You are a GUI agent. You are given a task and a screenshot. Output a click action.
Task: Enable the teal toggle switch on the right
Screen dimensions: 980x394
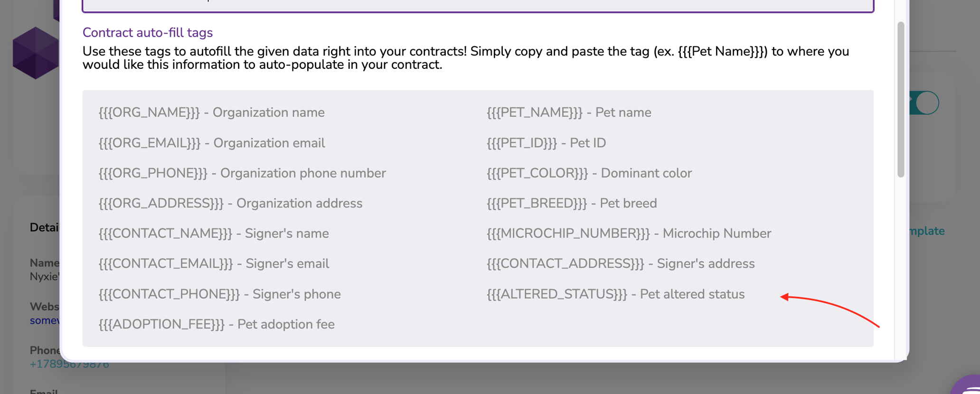(x=922, y=103)
